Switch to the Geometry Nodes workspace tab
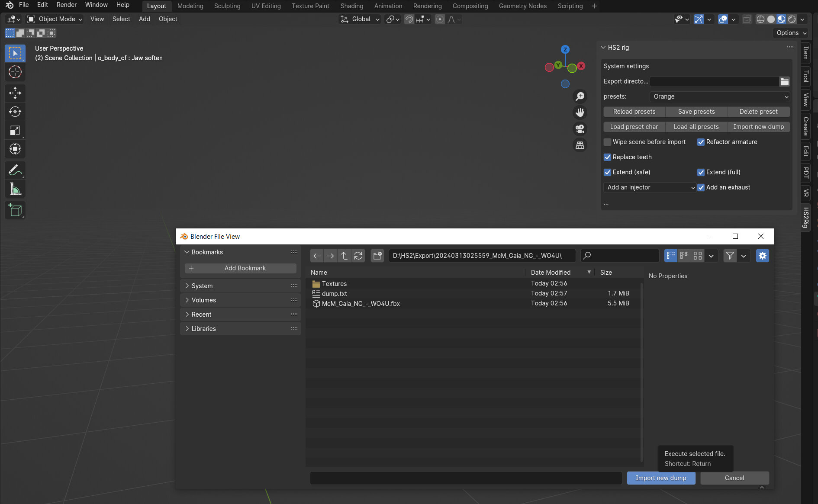Viewport: 818px width, 504px height. tap(523, 6)
